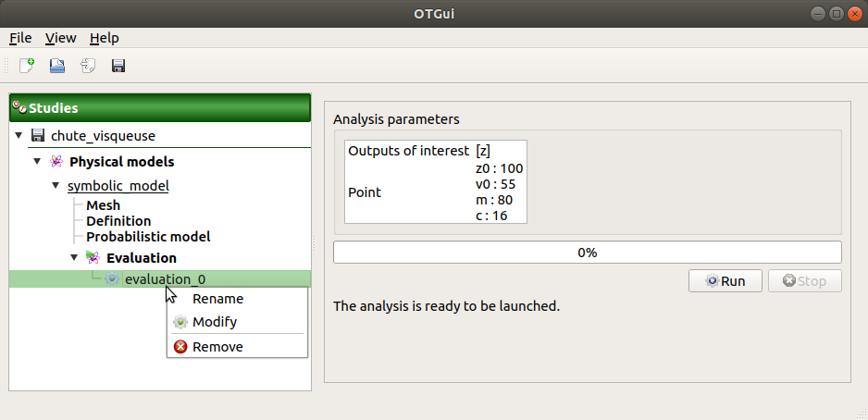Click the floppy disk icon beside chute_visqueuse
Image resolution: width=868 pixels, height=420 pixels.
tap(38, 136)
